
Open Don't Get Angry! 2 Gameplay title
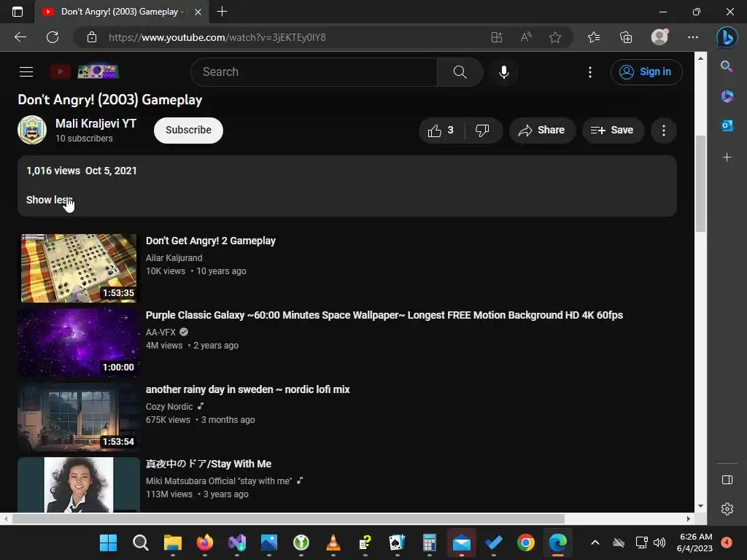click(211, 241)
